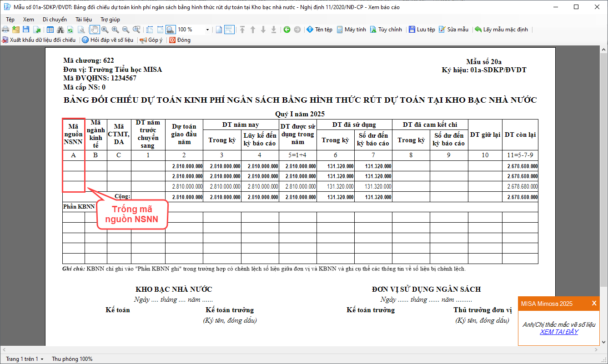Click ĐƠN VỊ SỬ DỤNG NGÂN SÁCH heading

tap(426, 289)
